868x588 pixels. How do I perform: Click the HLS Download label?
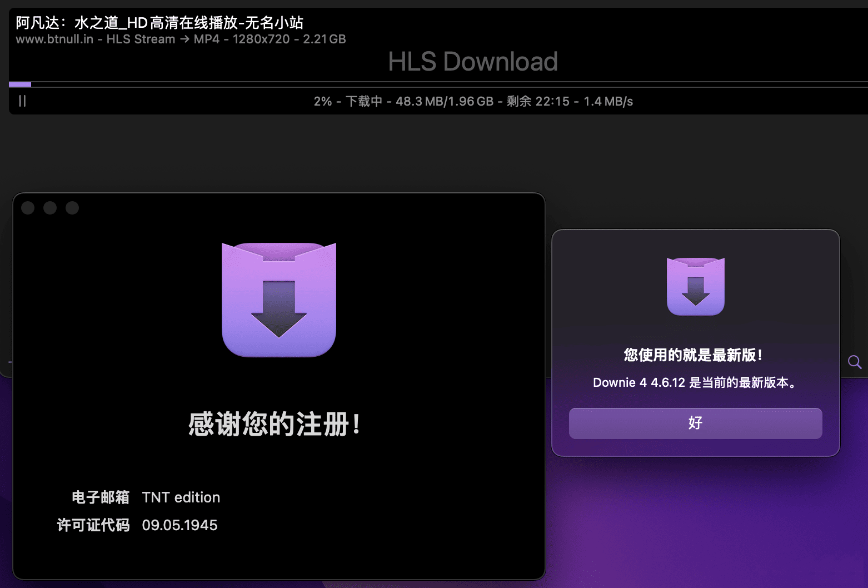click(x=473, y=62)
